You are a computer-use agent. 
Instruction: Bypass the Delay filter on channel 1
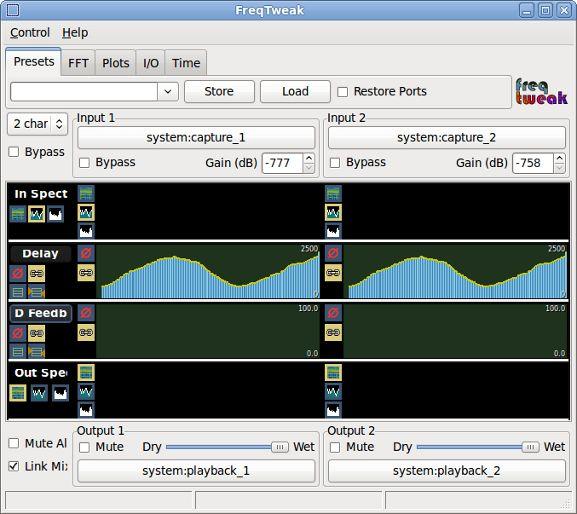tap(86, 253)
